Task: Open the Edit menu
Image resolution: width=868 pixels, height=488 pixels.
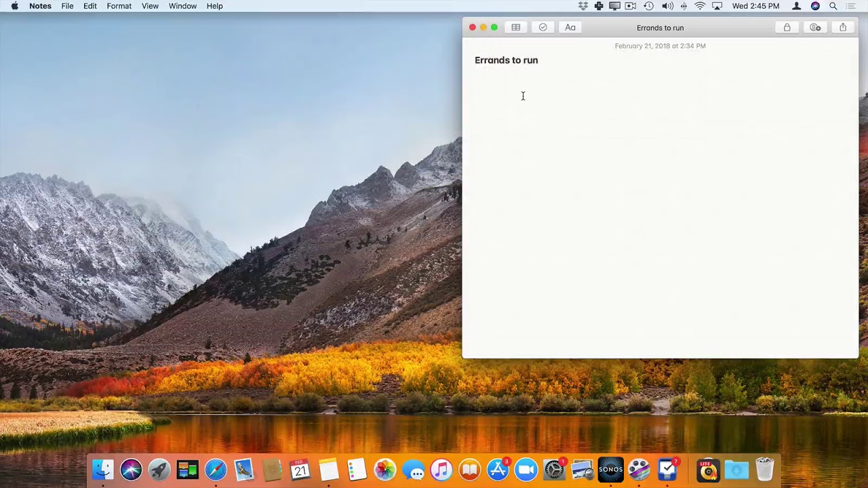Action: click(x=90, y=6)
